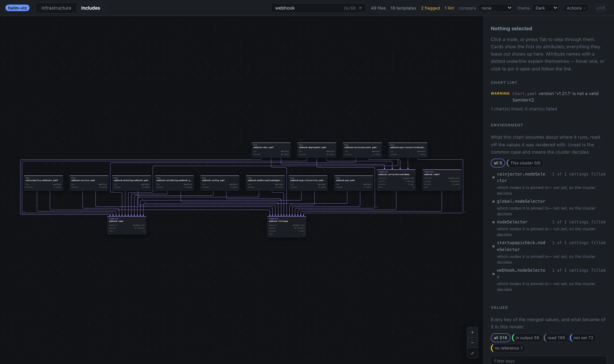Screen dimensions: 614x364
Task: Toggle the 'in output 58' values filter
Action: tap(527, 338)
